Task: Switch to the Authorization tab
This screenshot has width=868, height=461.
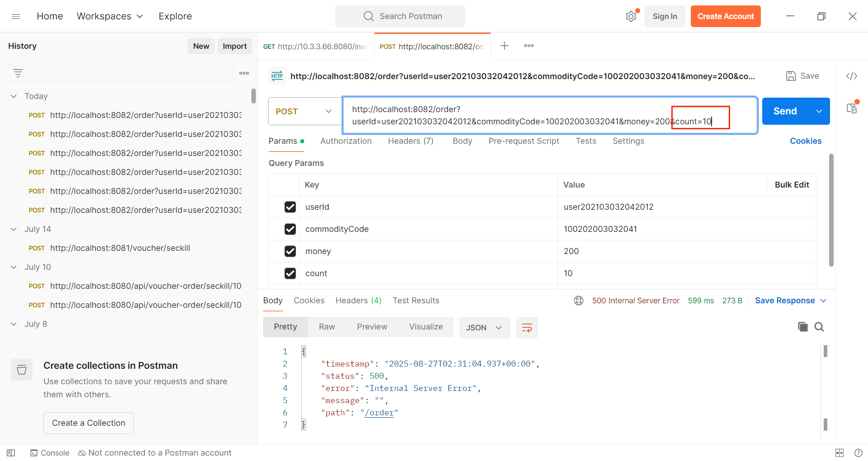Action: pyautogui.click(x=346, y=141)
